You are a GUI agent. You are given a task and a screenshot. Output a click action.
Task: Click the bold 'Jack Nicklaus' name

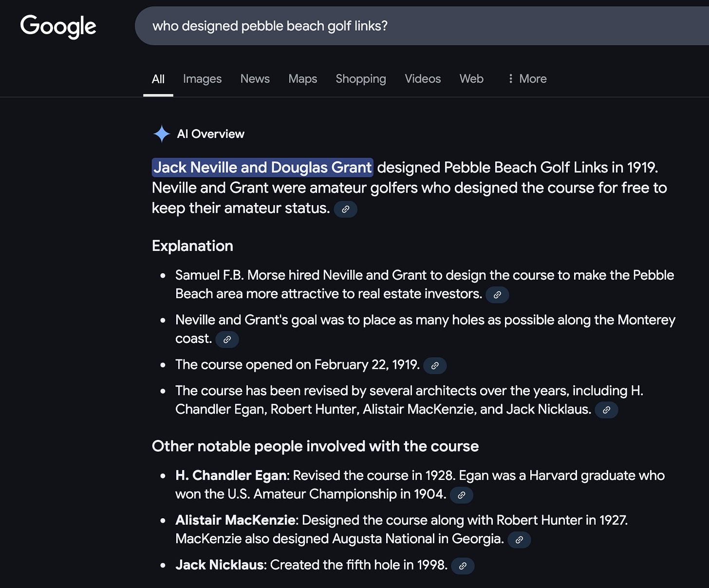click(220, 565)
